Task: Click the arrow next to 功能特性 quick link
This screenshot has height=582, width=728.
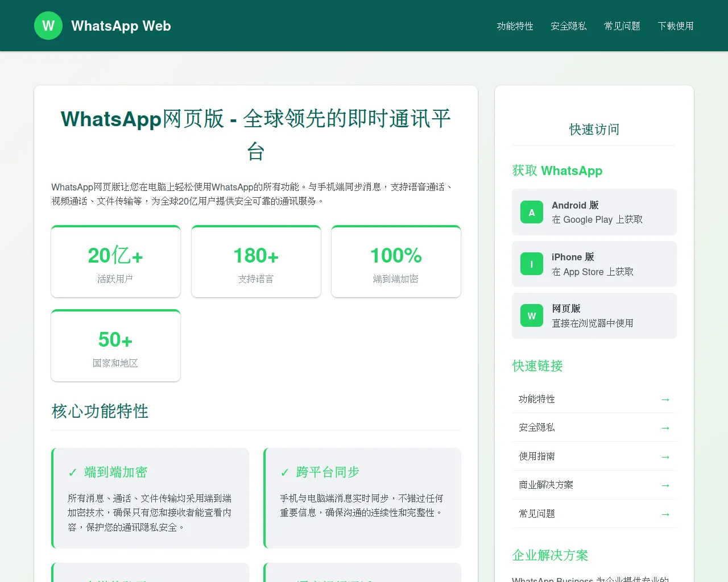Action: coord(665,399)
